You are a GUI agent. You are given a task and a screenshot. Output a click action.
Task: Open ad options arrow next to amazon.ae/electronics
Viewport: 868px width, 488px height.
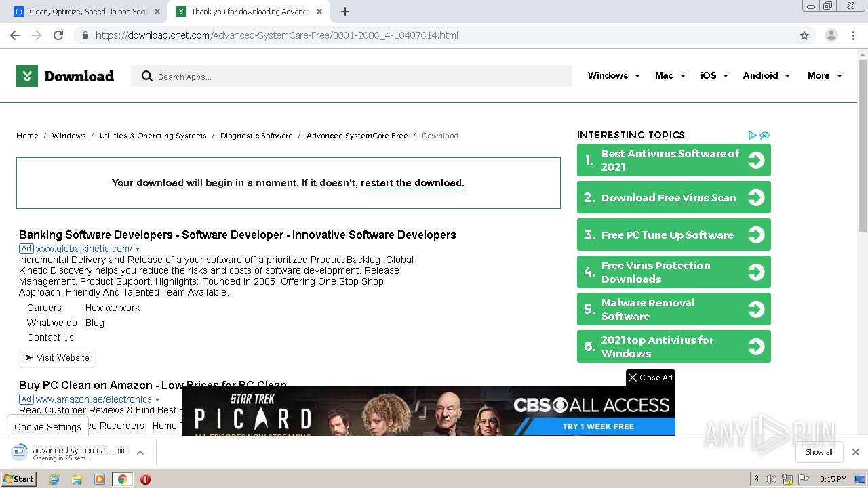click(157, 400)
